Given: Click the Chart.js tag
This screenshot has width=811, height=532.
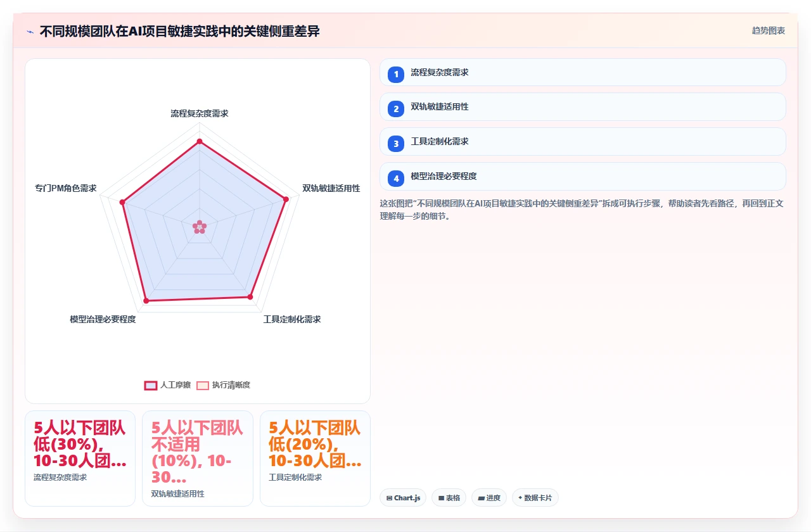Looking at the screenshot, I should click(x=403, y=498).
